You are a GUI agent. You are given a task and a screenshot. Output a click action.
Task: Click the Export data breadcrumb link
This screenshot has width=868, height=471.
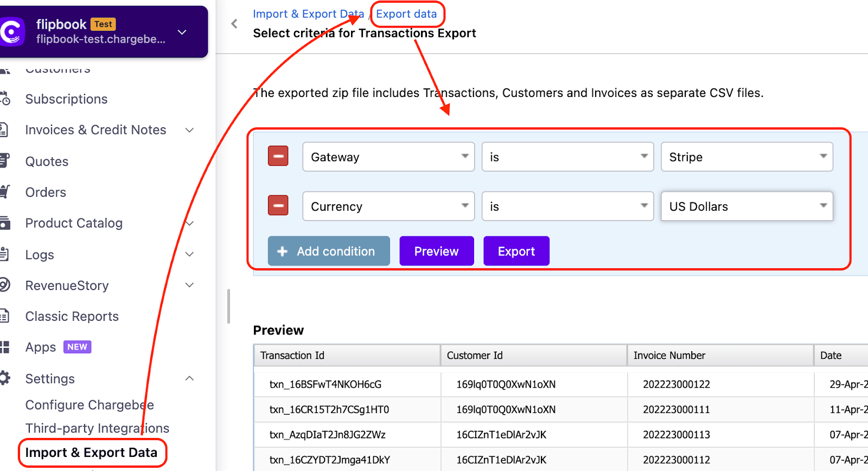[x=406, y=14]
